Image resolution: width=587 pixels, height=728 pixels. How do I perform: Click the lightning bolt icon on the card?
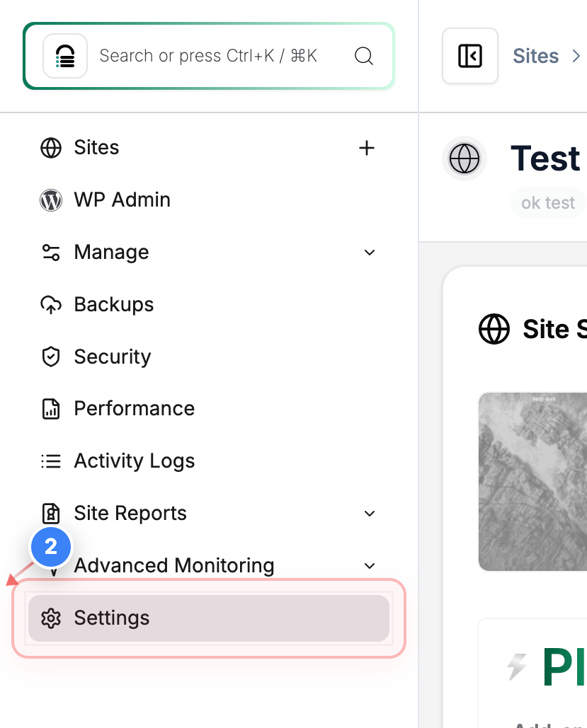coord(518,666)
